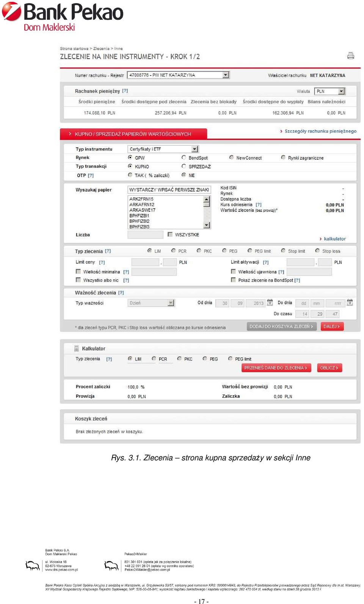Viewport: 364px width, 604px height.
Task: Open the Waluta PLN dropdown
Action: coord(341,91)
